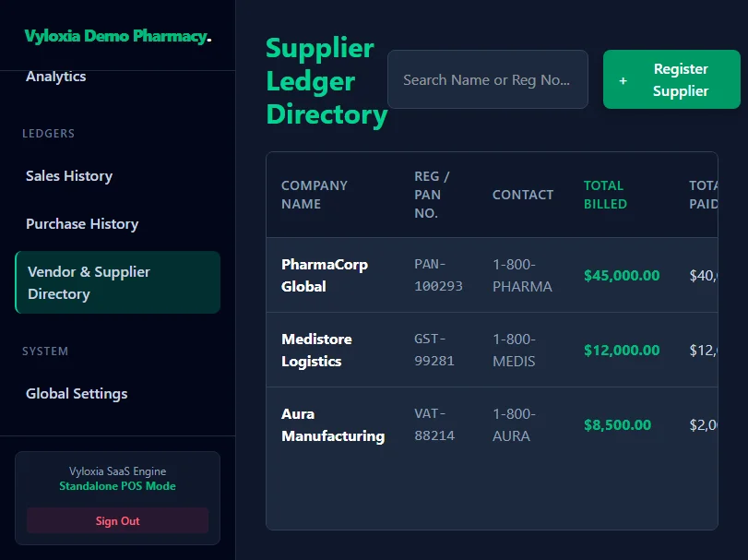
Task: Select Aura Manufacturing company name
Action: (333, 424)
